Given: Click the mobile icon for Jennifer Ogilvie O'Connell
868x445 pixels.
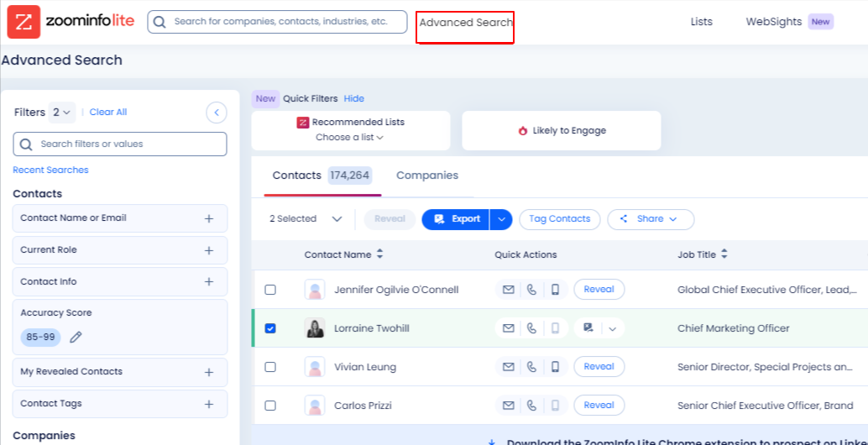Looking at the screenshot, I should 555,290.
